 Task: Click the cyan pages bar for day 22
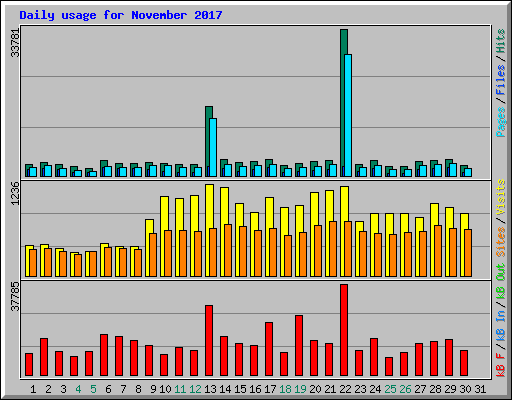point(348,115)
